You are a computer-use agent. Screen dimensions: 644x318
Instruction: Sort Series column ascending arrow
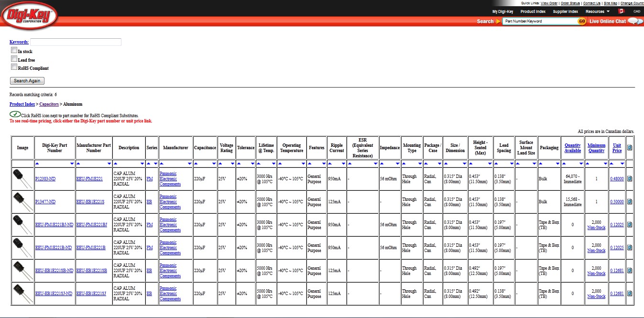point(149,164)
